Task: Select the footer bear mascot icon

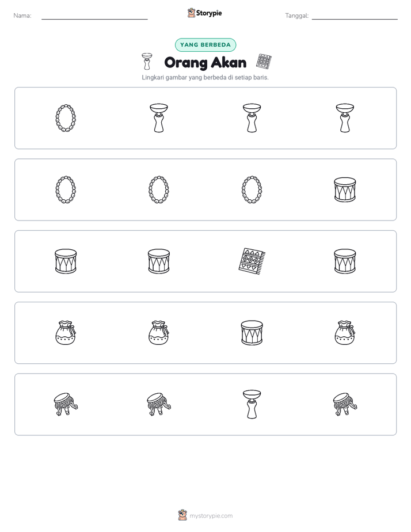Action: [x=182, y=515]
